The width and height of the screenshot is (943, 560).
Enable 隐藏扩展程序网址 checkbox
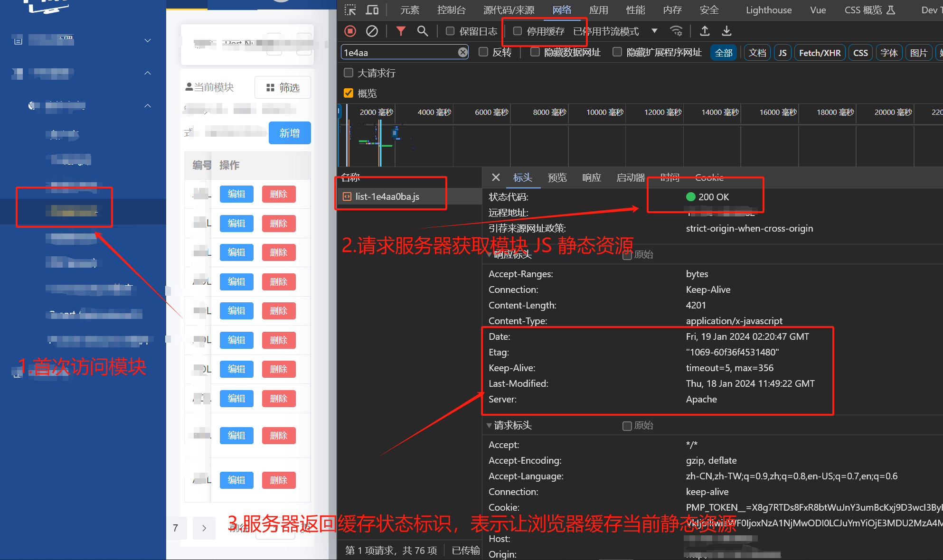617,52
